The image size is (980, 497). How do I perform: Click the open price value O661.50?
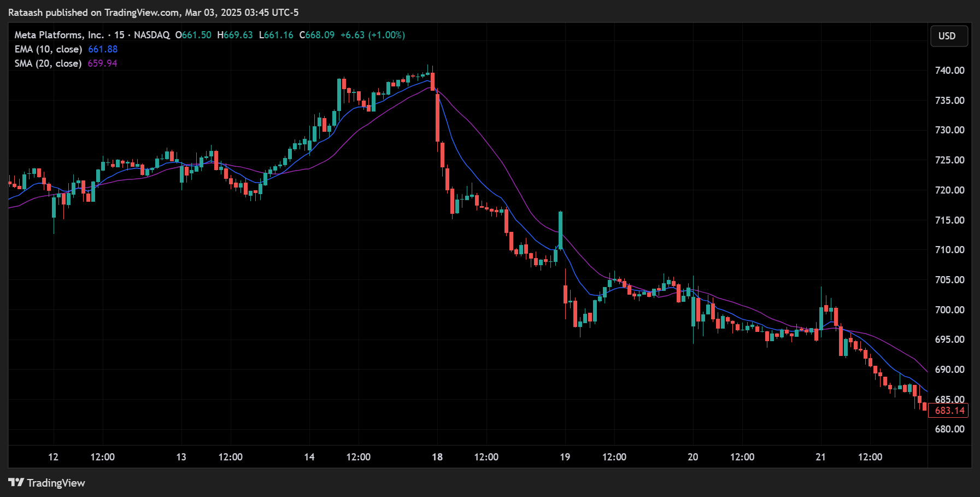point(193,35)
